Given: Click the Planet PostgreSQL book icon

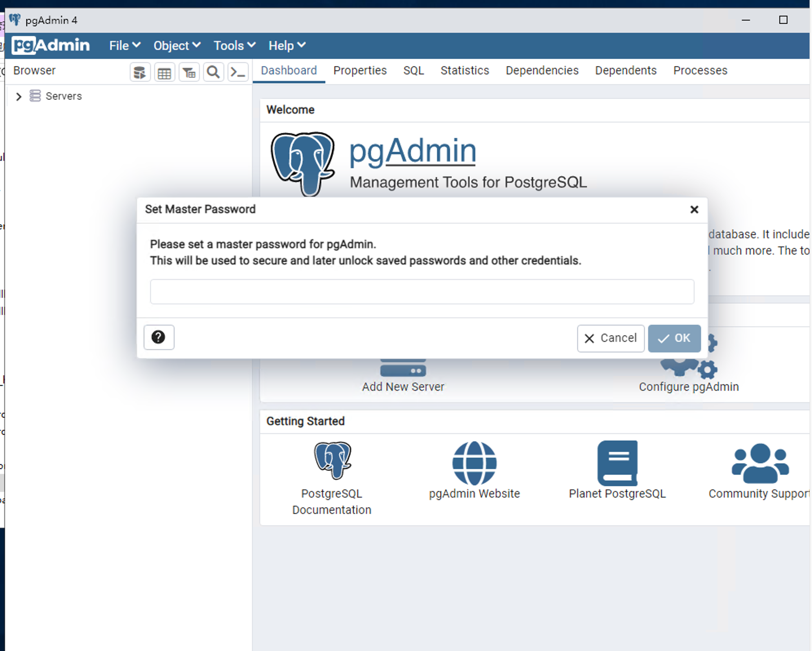Looking at the screenshot, I should pyautogui.click(x=617, y=463).
